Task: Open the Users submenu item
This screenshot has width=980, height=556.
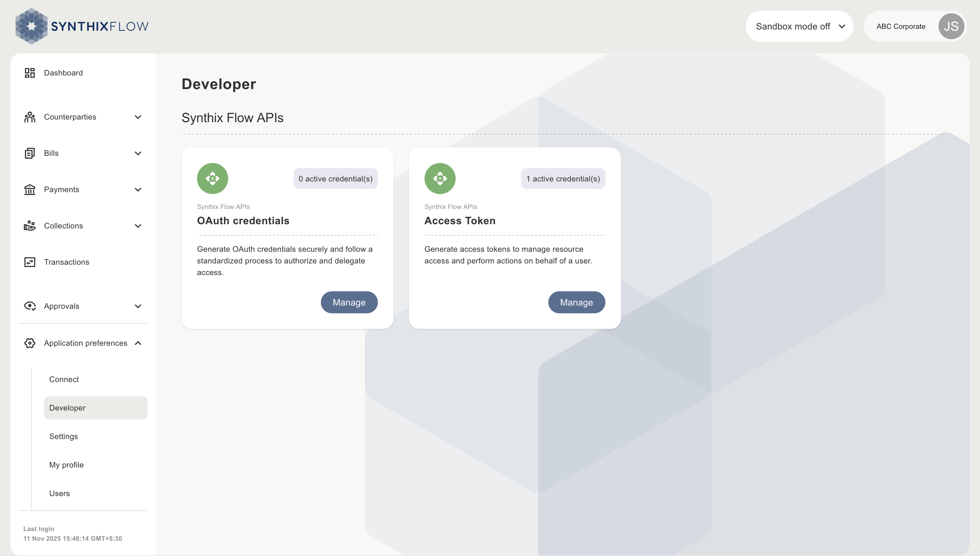Action: [x=96, y=493]
